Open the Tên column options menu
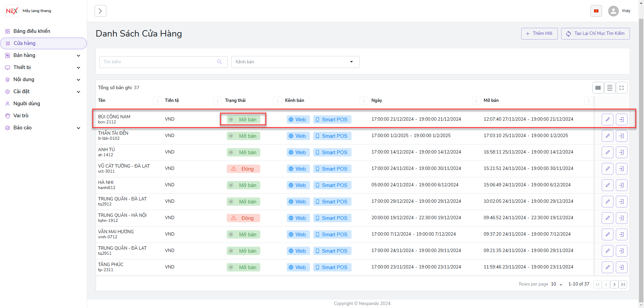Image resolution: width=644 pixels, height=308 pixels. coord(157,101)
